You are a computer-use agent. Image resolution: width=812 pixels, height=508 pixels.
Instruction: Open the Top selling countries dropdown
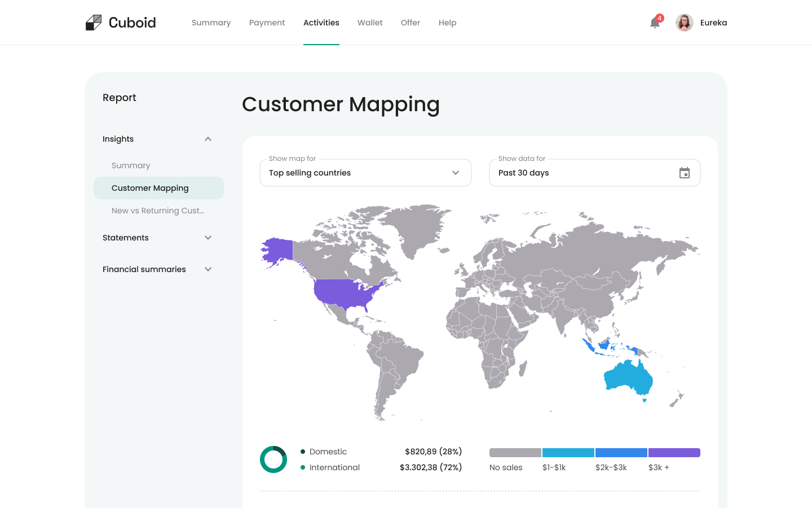(x=365, y=173)
